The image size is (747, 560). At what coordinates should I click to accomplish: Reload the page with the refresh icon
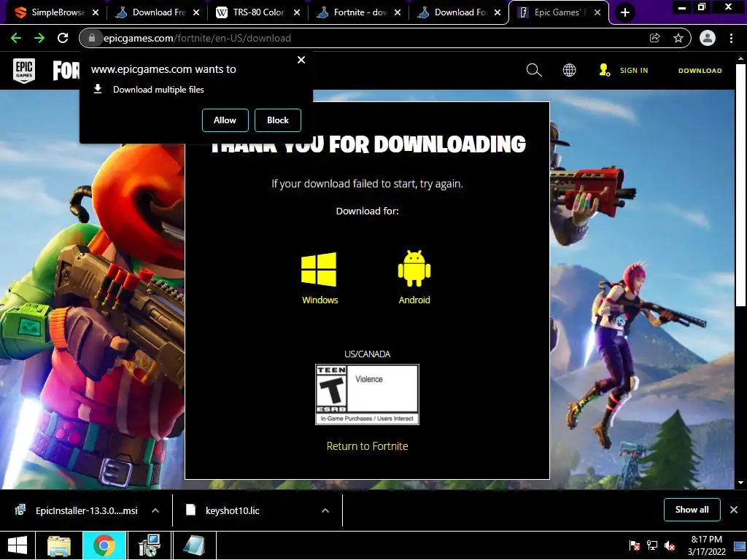tap(63, 38)
